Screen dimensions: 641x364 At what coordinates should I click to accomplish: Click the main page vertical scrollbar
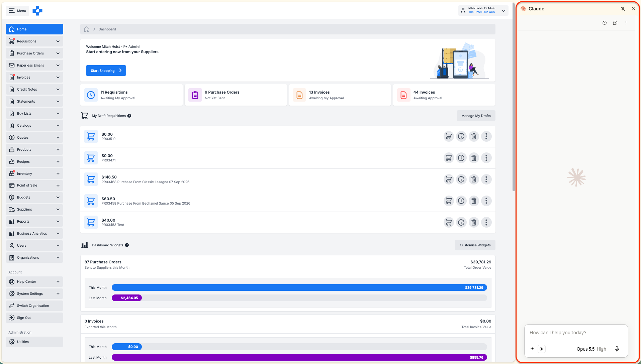[514, 97]
